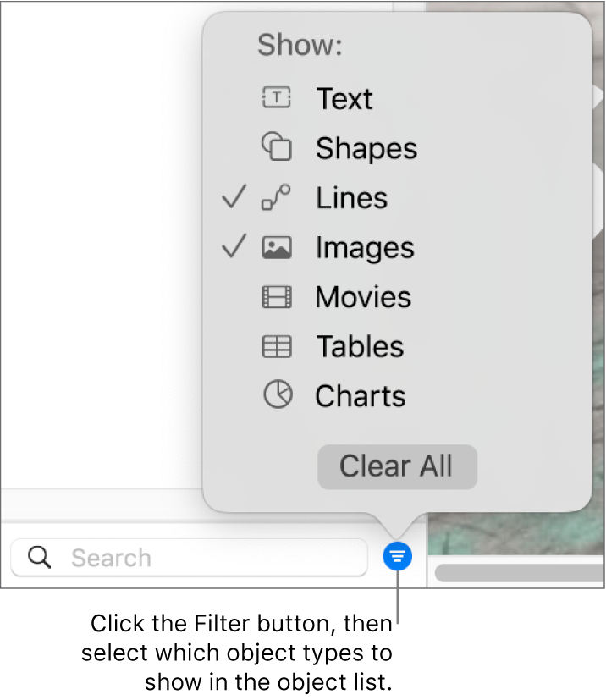Image resolution: width=606 pixels, height=700 pixels.
Task: Click the Movies filmstrip icon
Action: [x=277, y=296]
